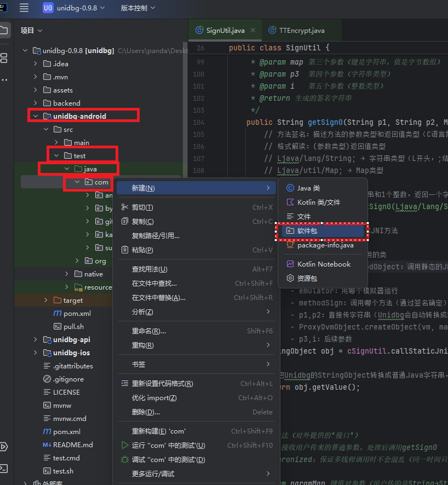Screen dimensions: 448x485
Task: Close the SignUtil.java tab
Action: [253, 30]
